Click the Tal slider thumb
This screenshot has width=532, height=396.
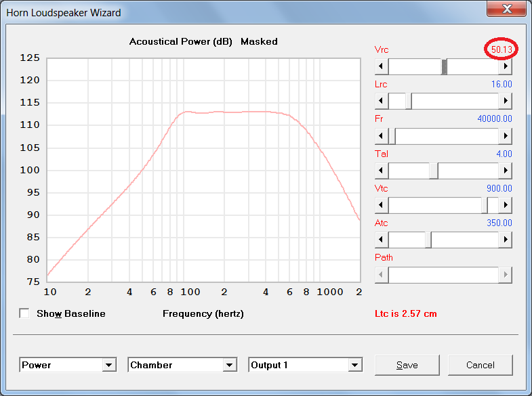434,171
